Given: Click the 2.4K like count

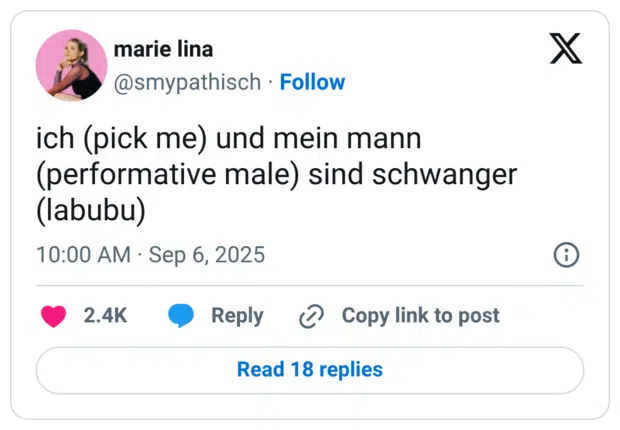Looking at the screenshot, I should coord(105,316).
